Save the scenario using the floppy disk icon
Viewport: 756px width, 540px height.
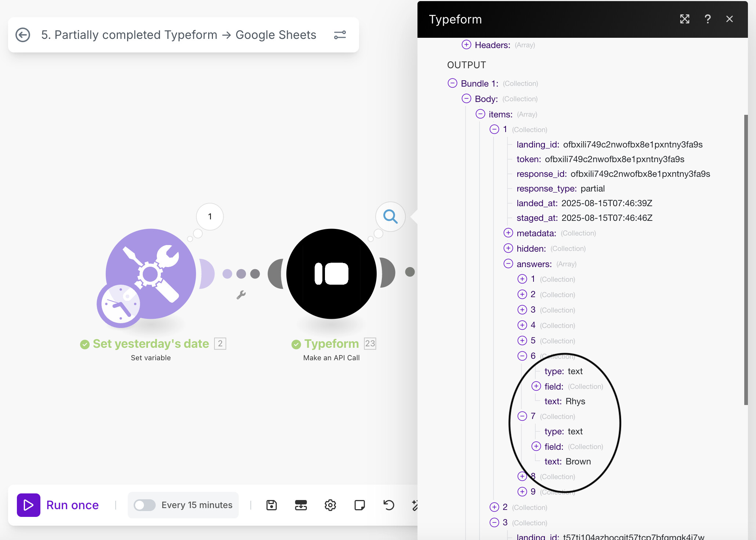click(x=271, y=505)
